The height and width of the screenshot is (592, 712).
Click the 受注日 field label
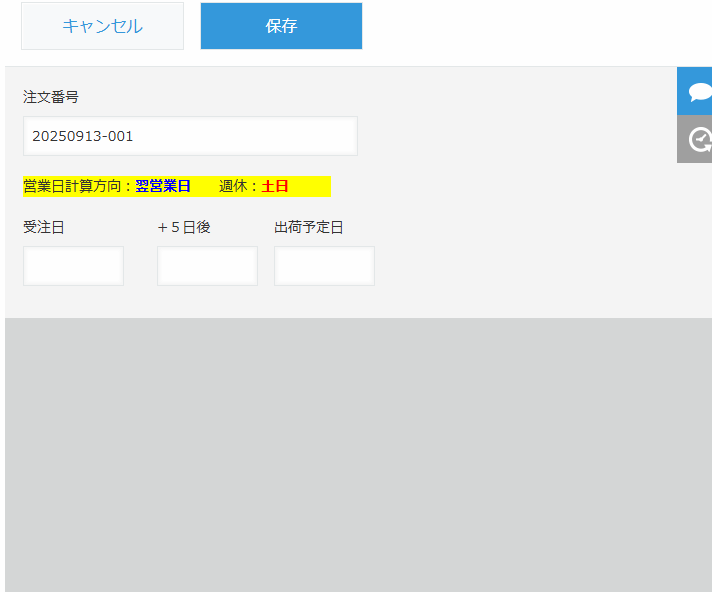(44, 227)
